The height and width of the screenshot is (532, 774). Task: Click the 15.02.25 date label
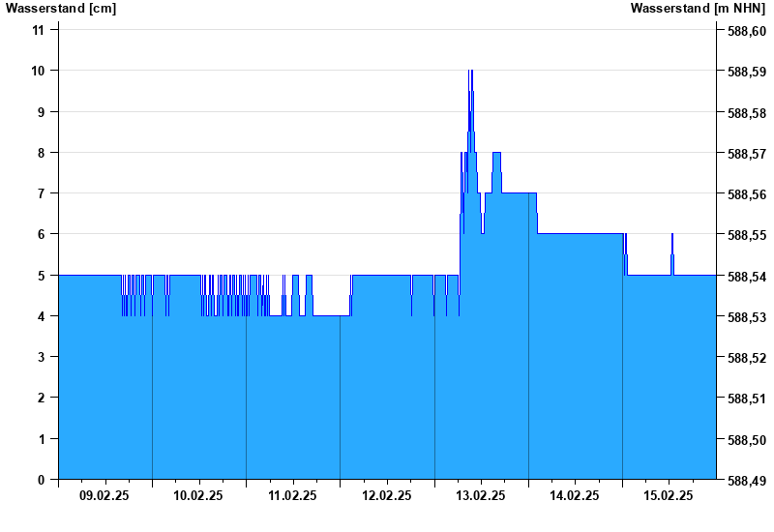pos(669,495)
